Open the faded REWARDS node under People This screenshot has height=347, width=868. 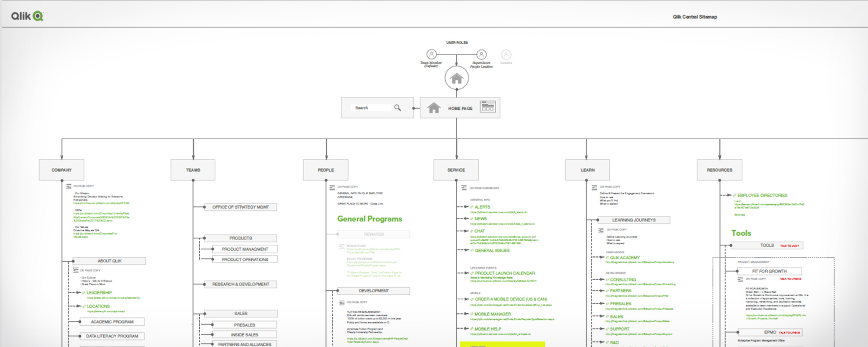pyautogui.click(x=374, y=234)
